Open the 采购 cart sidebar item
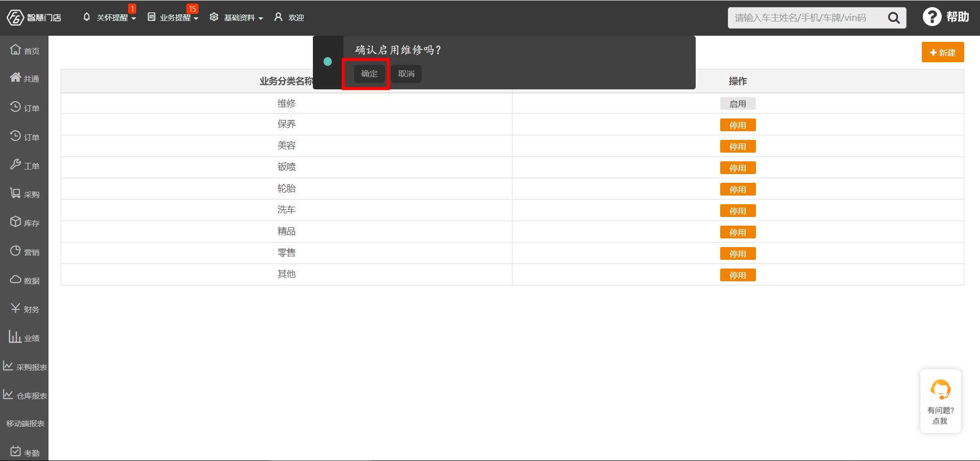 click(x=24, y=194)
